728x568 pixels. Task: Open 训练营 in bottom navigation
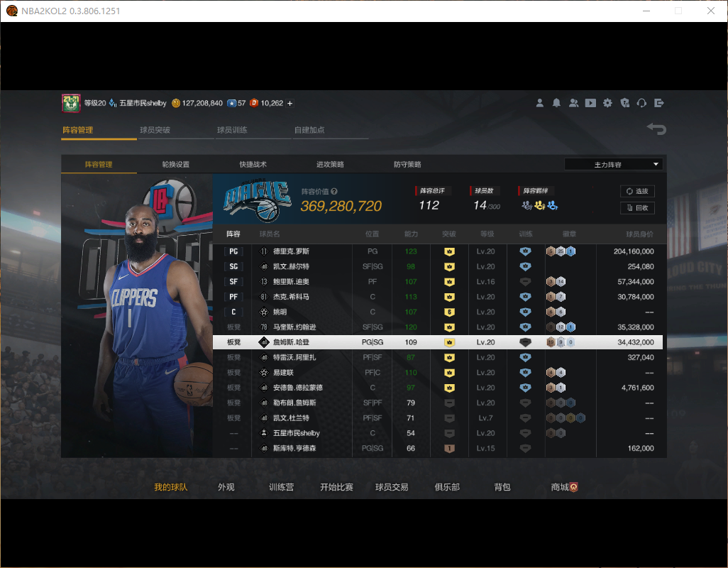[x=282, y=487]
